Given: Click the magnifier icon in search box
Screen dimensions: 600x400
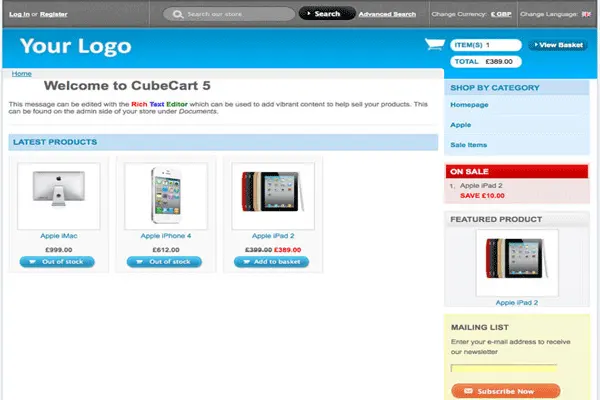Looking at the screenshot, I should pyautogui.click(x=178, y=15).
